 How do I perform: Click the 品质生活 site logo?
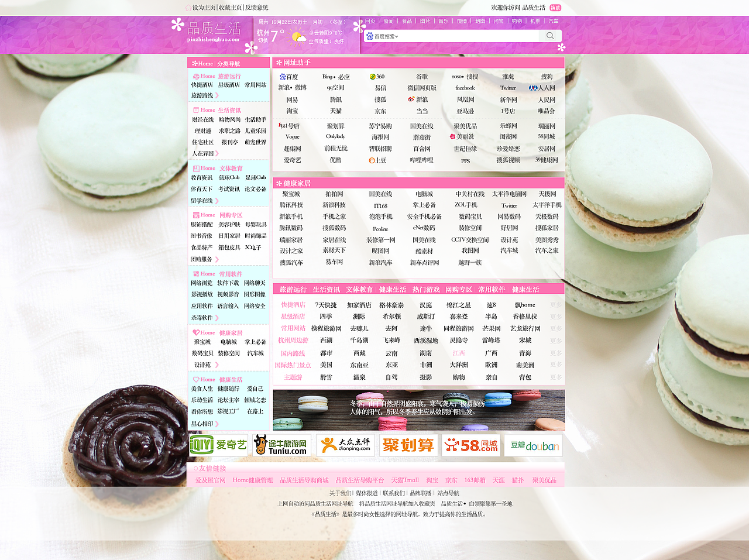214,32
